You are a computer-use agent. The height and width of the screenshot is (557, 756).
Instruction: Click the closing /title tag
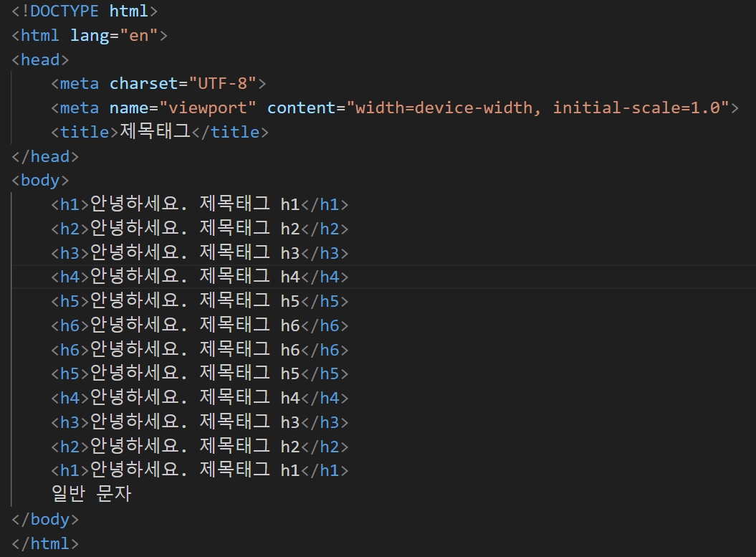[x=230, y=132]
